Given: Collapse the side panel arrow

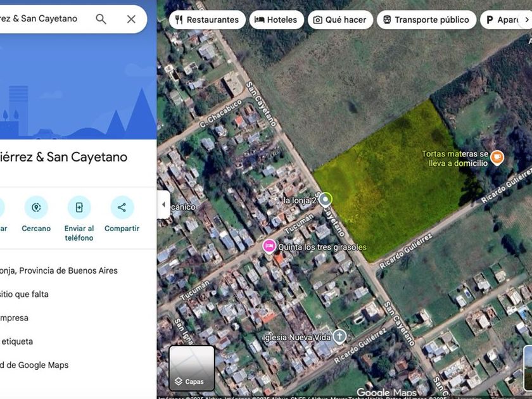Looking at the screenshot, I should click(163, 205).
